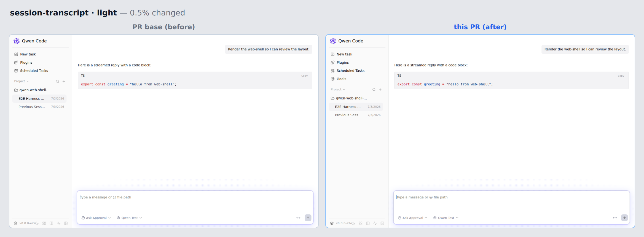The height and width of the screenshot is (237, 644).
Task: Open grid view icon in before panel
Action: click(x=44, y=223)
